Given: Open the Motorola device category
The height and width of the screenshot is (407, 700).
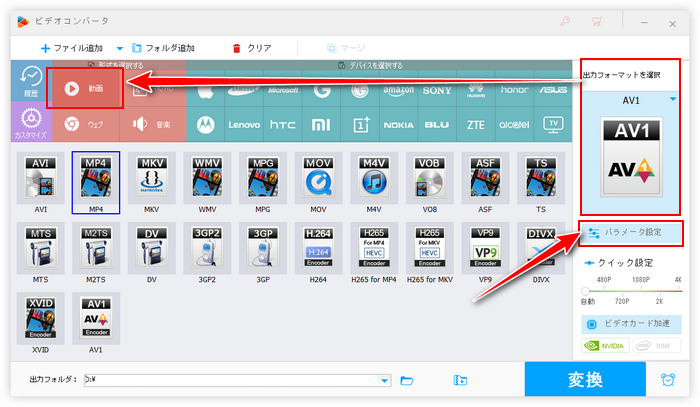Looking at the screenshot, I should 205,125.
